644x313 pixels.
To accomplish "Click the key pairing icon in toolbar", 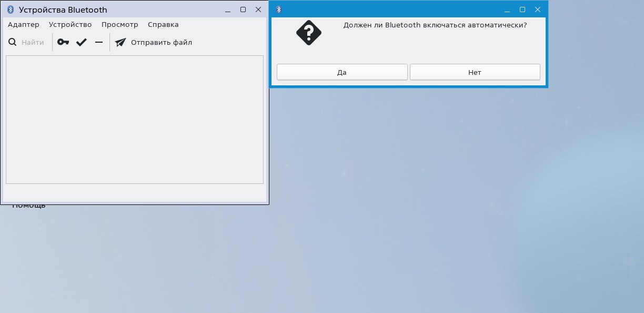I will click(63, 42).
